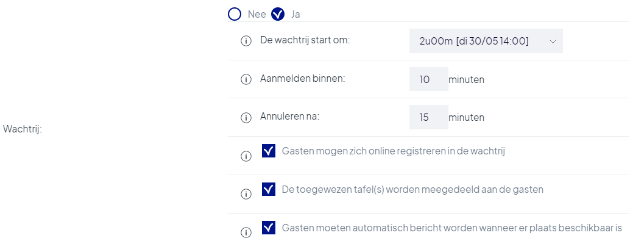Click the 'Nee' label text
The height and width of the screenshot is (249, 644).
click(257, 15)
